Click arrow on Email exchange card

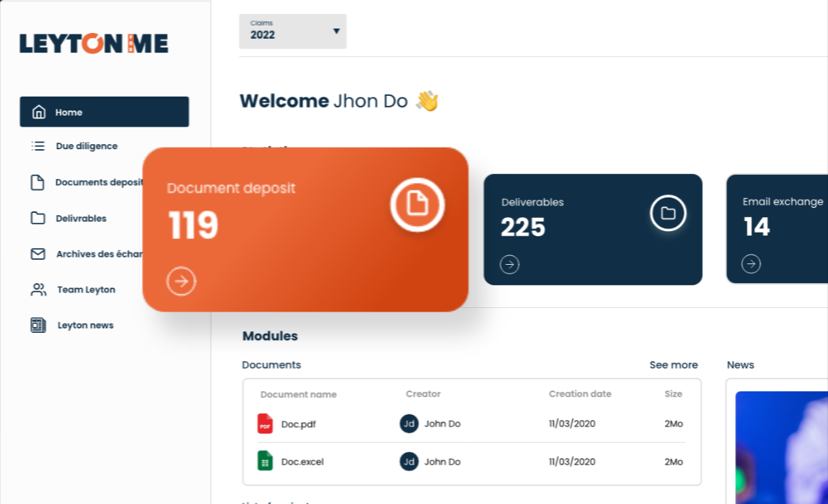coord(751,264)
